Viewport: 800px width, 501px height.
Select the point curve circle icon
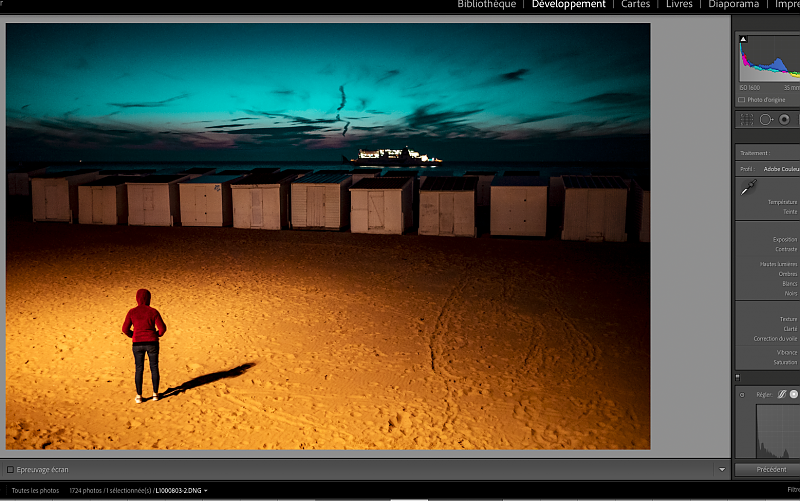(x=794, y=394)
